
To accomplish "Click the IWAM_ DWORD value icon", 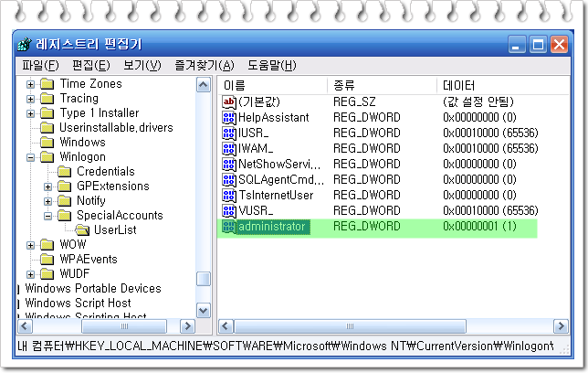I will 229,149.
